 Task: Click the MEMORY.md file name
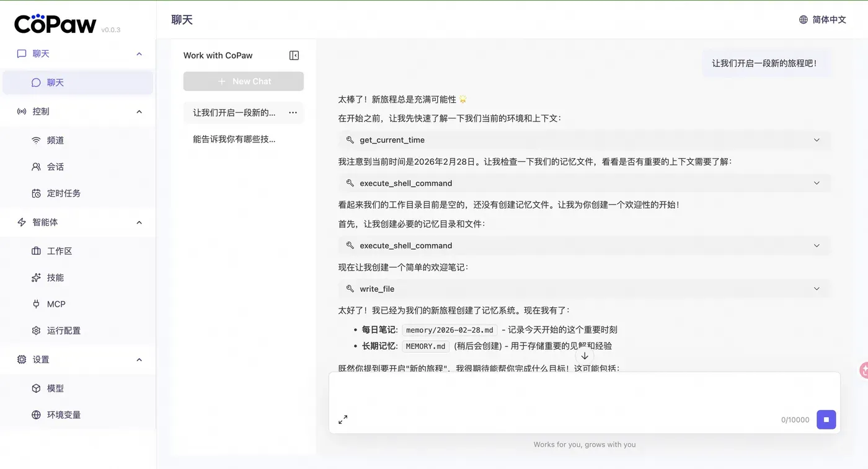[426, 346]
